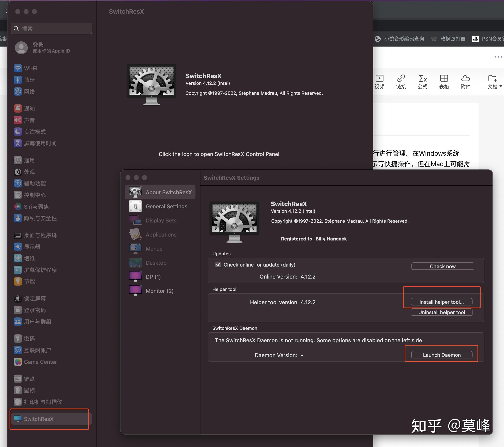504x447 pixels.
Task: Open Desktop section in SwitchResX sidebar
Action: pos(160,262)
